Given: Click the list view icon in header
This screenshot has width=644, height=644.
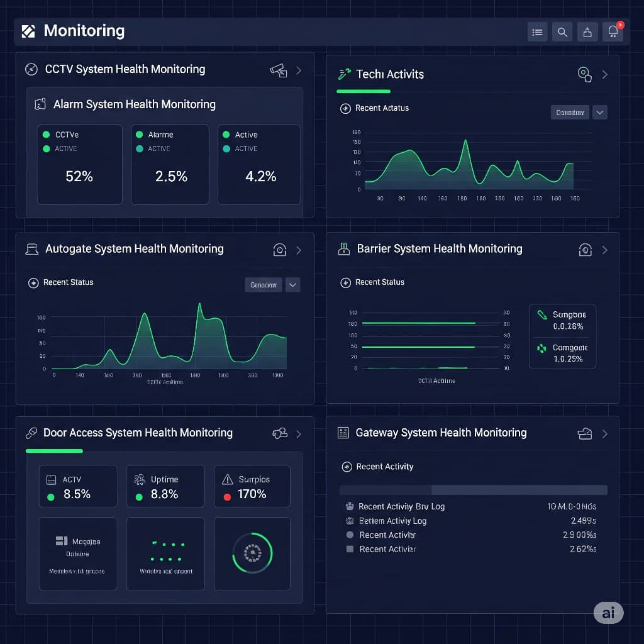Looking at the screenshot, I should click(537, 32).
